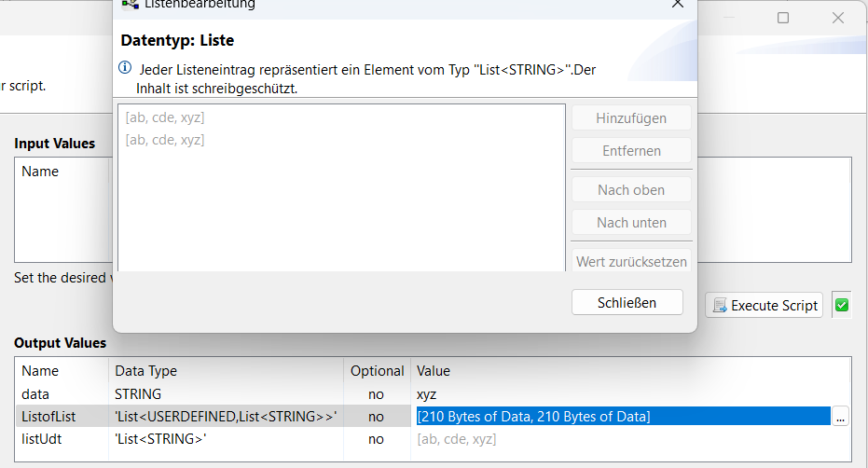Select the listUdt output row name

coord(42,439)
